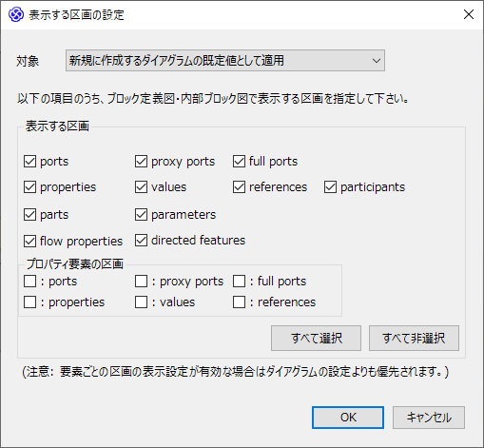Uncheck the properties checkbox
The image size is (484, 448).
pos(29,187)
